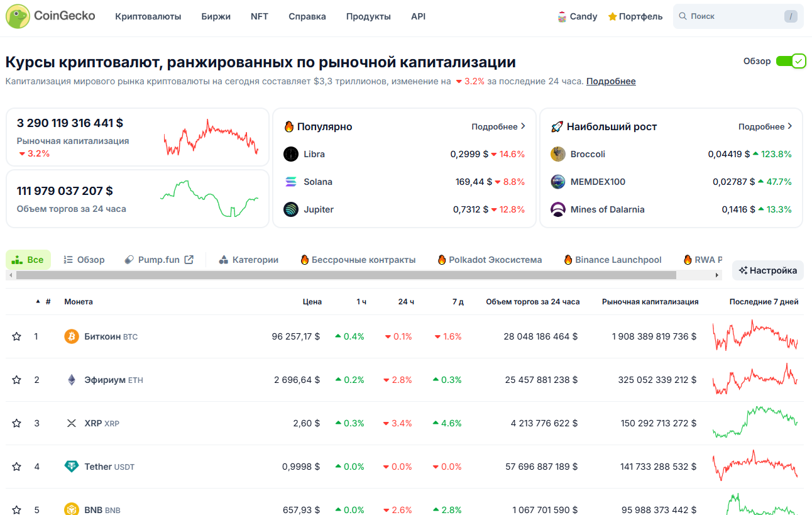Open the Биткоин coin name link
This screenshot has height=515, width=812.
102,336
